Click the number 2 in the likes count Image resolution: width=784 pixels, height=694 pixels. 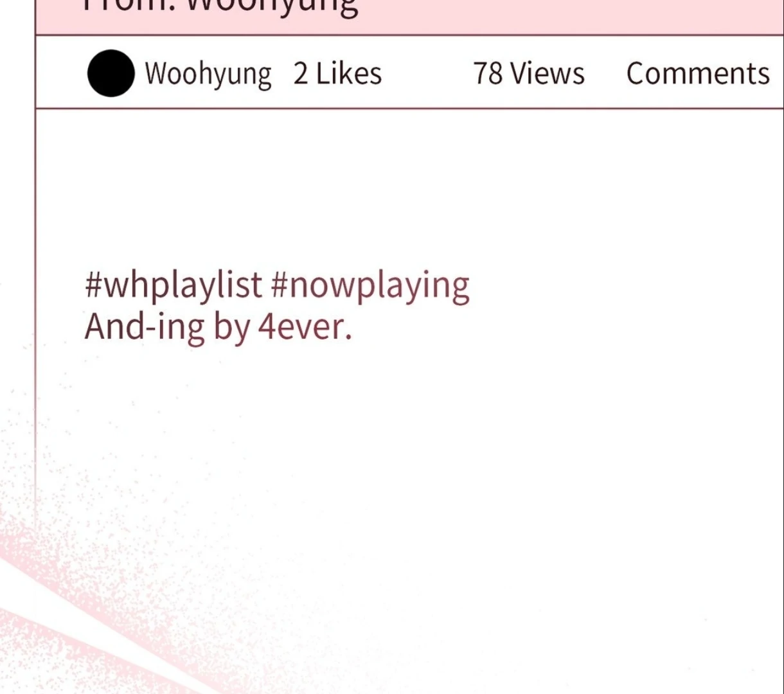pyautogui.click(x=301, y=73)
